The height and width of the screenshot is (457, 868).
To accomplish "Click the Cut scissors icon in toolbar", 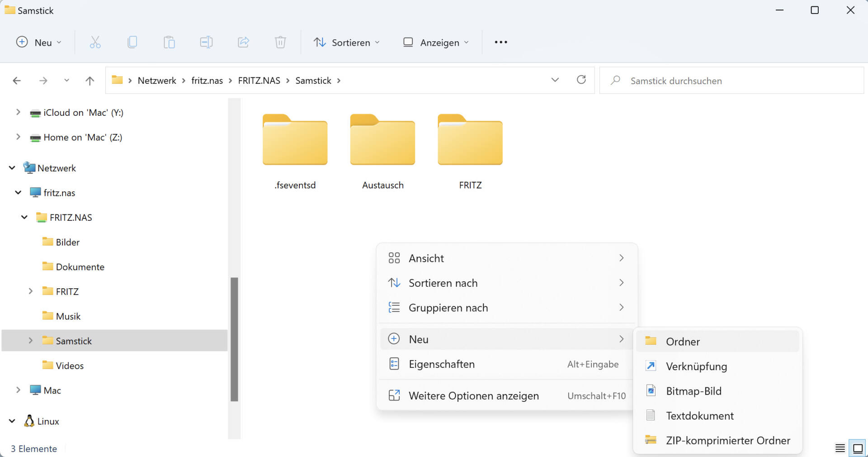I will (x=95, y=43).
